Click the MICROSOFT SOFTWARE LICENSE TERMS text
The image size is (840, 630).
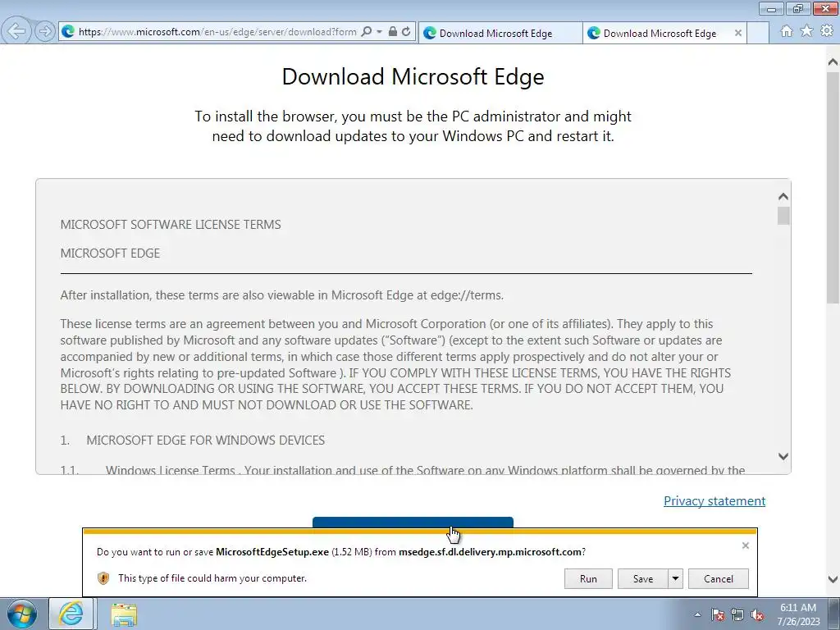[171, 225]
